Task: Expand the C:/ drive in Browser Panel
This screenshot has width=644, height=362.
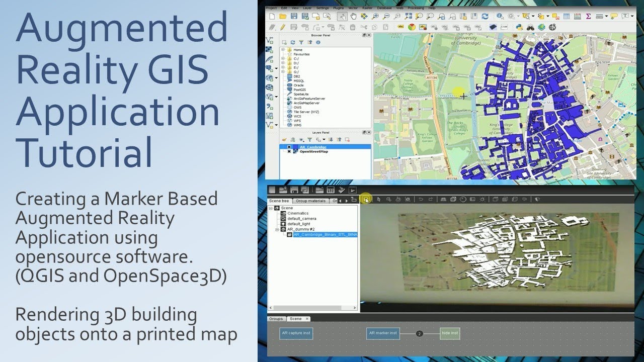Action: pyautogui.click(x=283, y=58)
